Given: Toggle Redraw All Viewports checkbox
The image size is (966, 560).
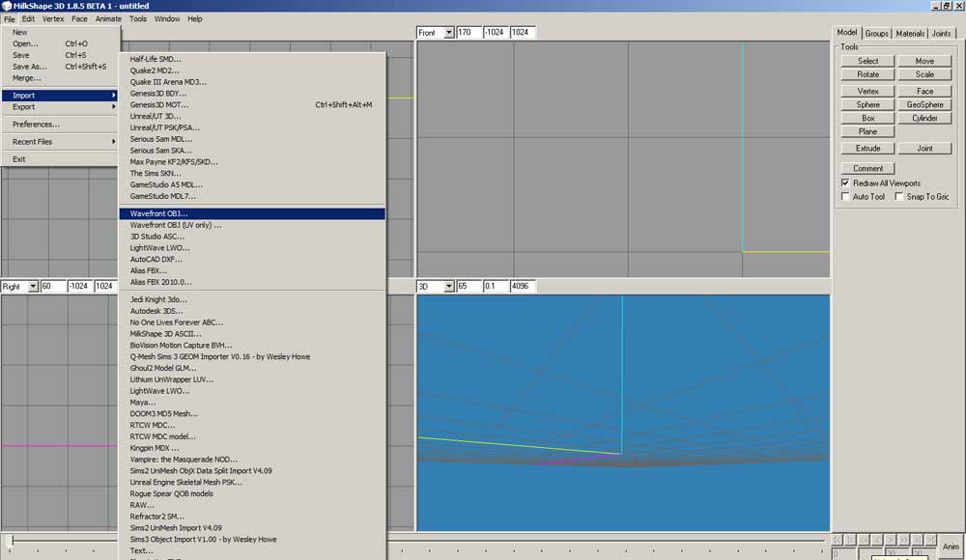Looking at the screenshot, I should (845, 182).
